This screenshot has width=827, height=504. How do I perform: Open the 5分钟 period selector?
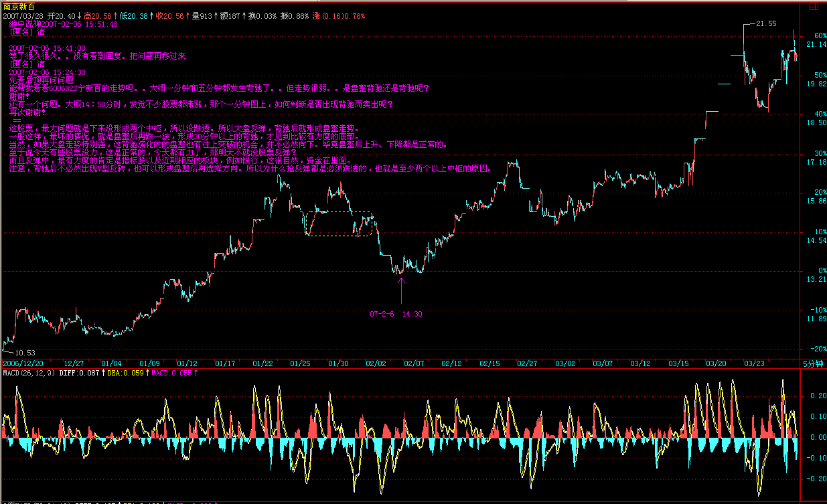(814, 363)
